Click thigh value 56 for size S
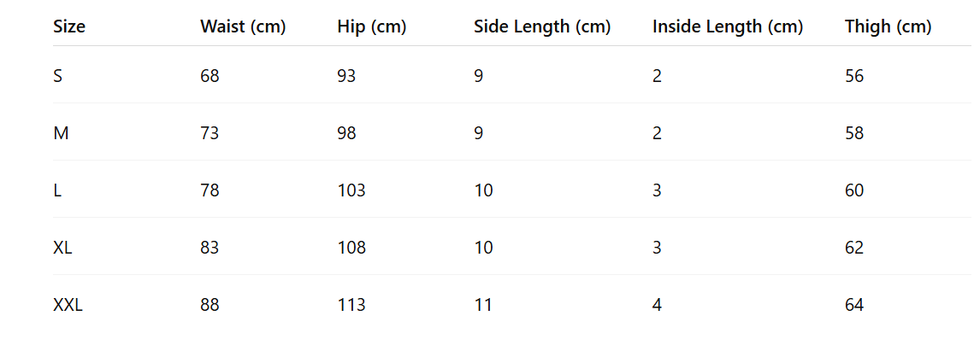The width and height of the screenshot is (980, 351). click(x=854, y=76)
